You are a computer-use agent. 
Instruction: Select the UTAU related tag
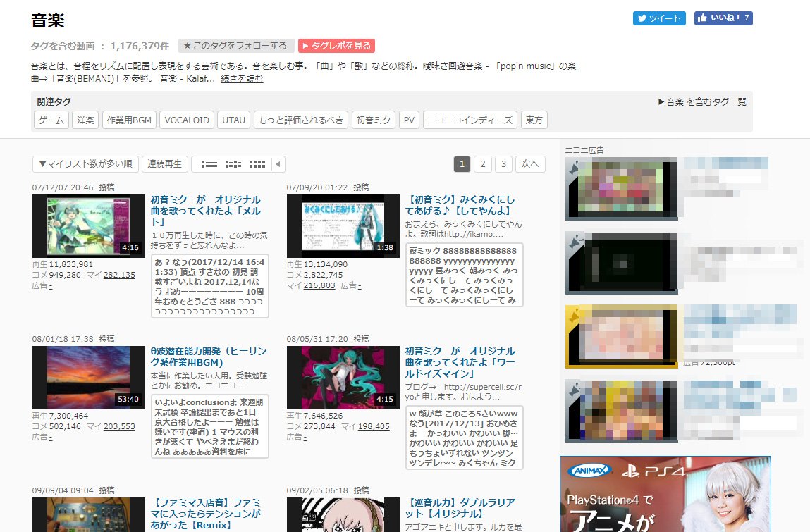pyautogui.click(x=233, y=120)
